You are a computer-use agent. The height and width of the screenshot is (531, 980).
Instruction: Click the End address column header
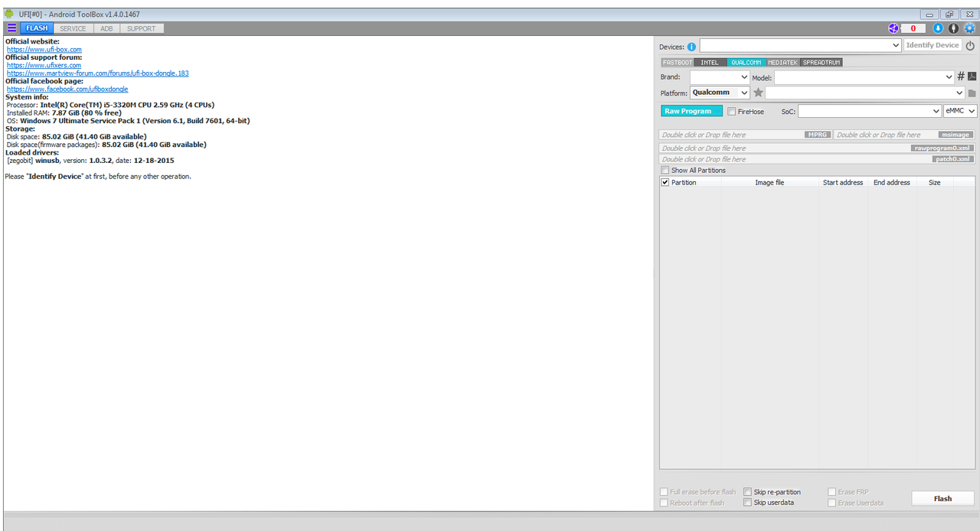tap(892, 182)
